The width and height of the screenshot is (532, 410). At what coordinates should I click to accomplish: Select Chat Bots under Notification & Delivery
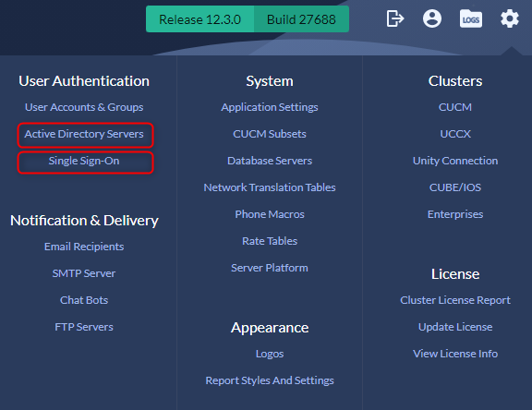84,300
